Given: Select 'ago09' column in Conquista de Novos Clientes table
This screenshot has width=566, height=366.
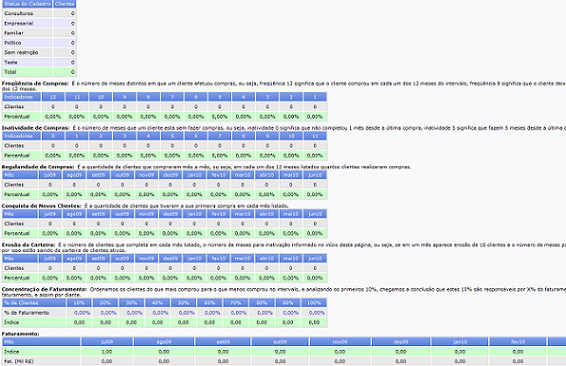Looking at the screenshot, I should pos(74,214).
